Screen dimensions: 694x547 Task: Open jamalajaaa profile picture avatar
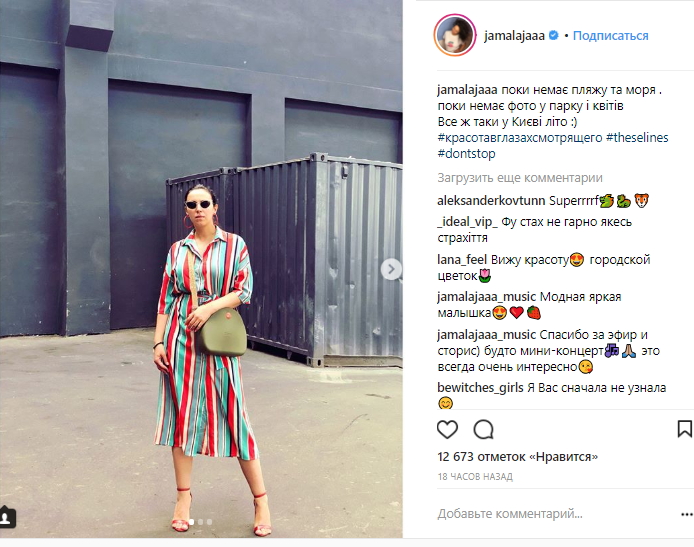click(x=455, y=35)
